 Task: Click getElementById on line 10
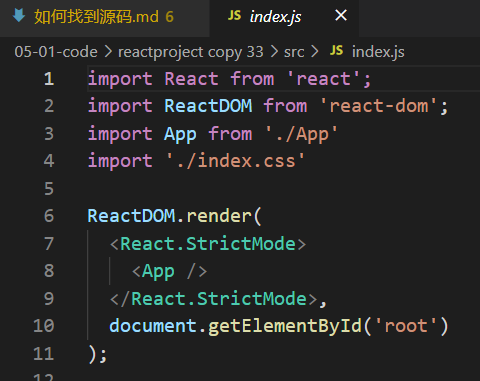click(x=285, y=326)
